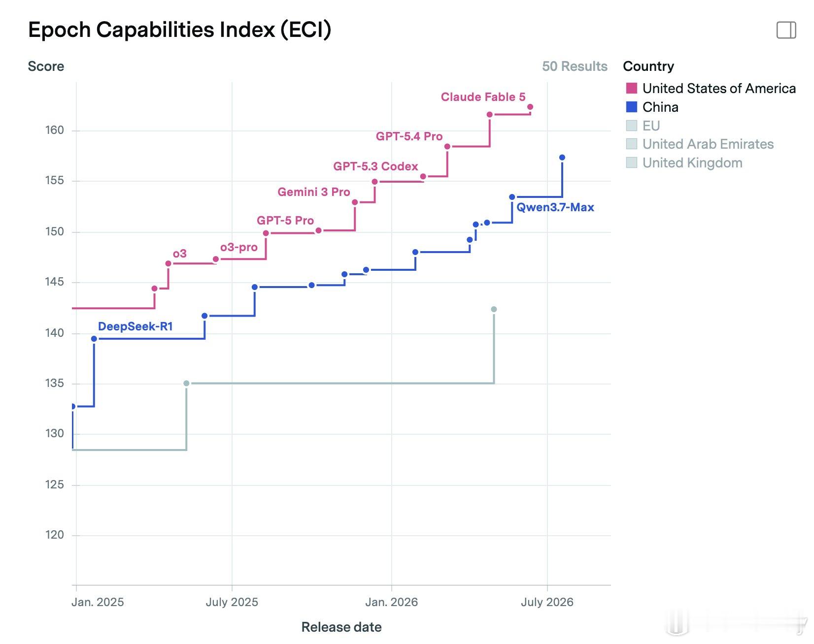Select the DeepSeek-R1 data point
814x644 pixels.
click(94, 339)
